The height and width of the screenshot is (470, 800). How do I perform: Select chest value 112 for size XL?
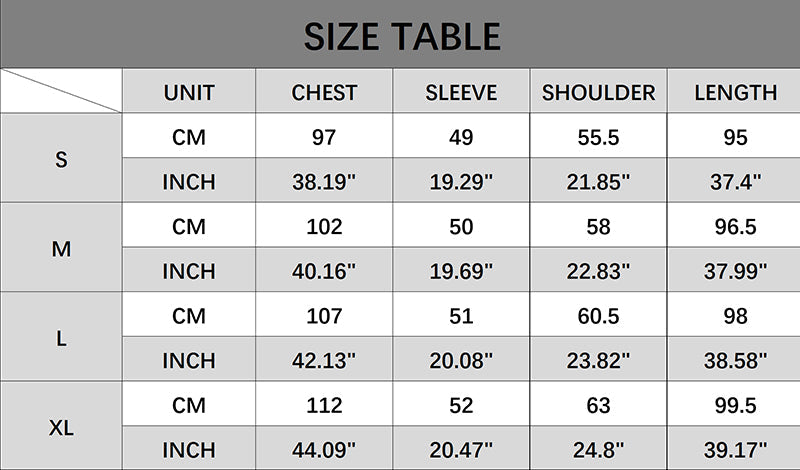click(x=324, y=405)
